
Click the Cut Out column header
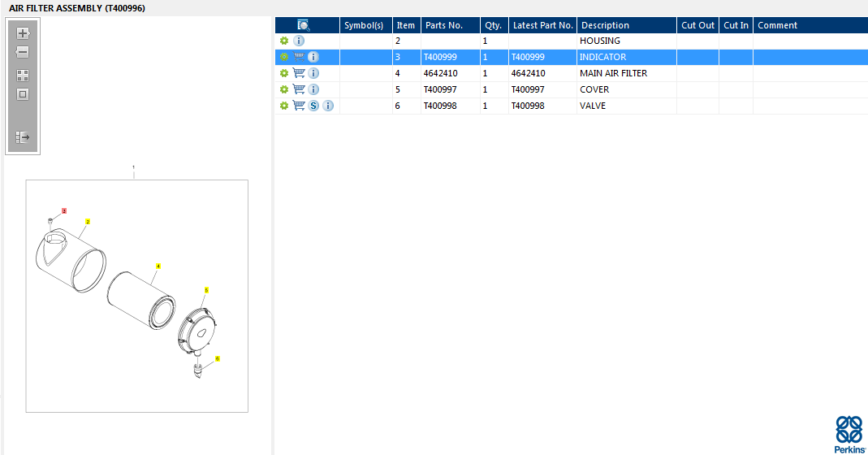pyautogui.click(x=697, y=25)
